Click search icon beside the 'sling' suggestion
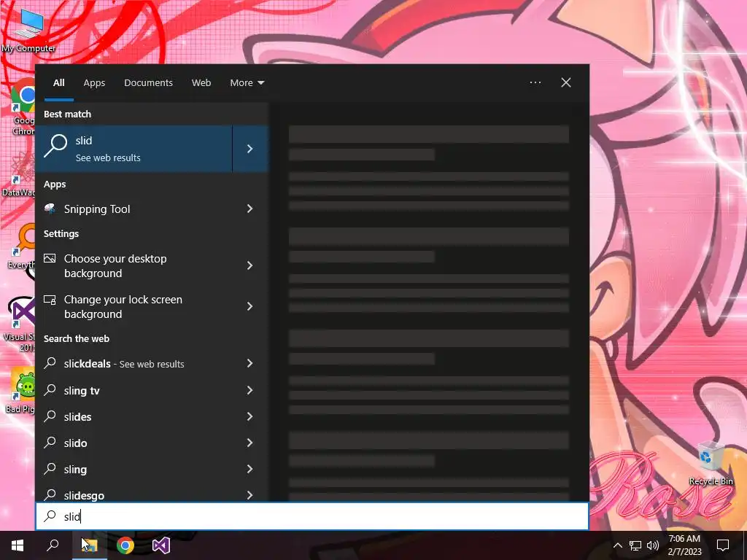Image resolution: width=747 pixels, height=560 pixels. [50, 468]
